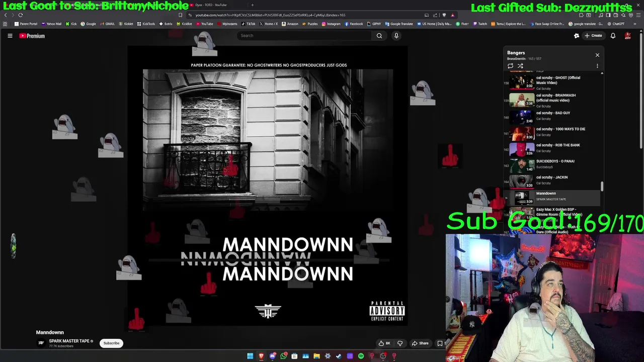Reload the page with refresh button
This screenshot has width=644, height=362.
[x=20, y=15]
